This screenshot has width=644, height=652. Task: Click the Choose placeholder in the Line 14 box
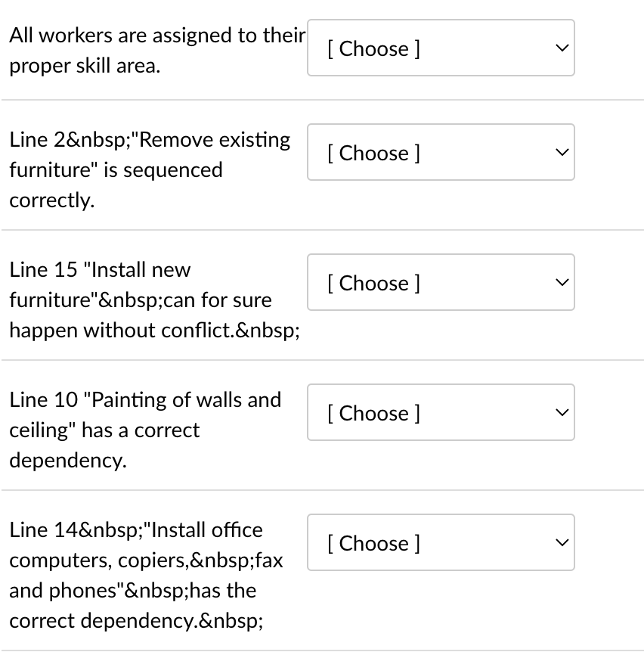(x=373, y=543)
